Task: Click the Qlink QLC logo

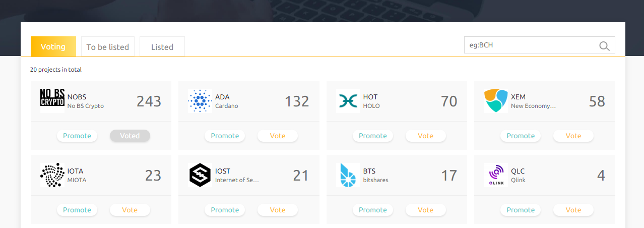Action: click(495, 175)
